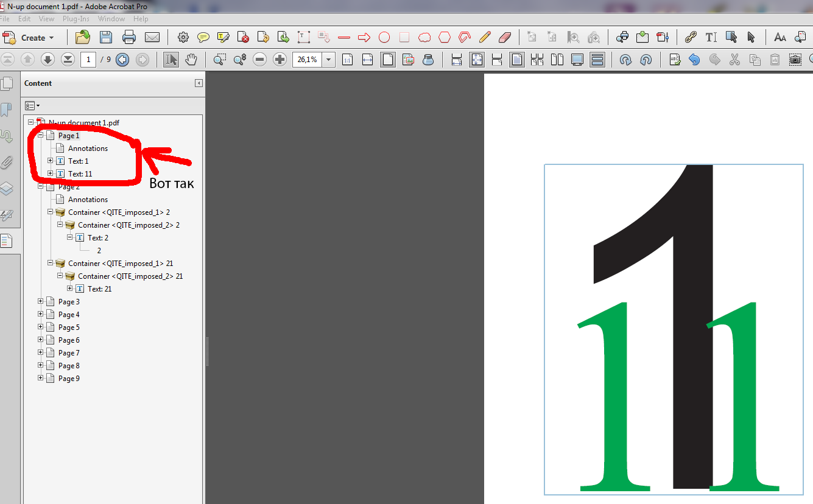Expand the Page 9 tree node

pos(41,378)
